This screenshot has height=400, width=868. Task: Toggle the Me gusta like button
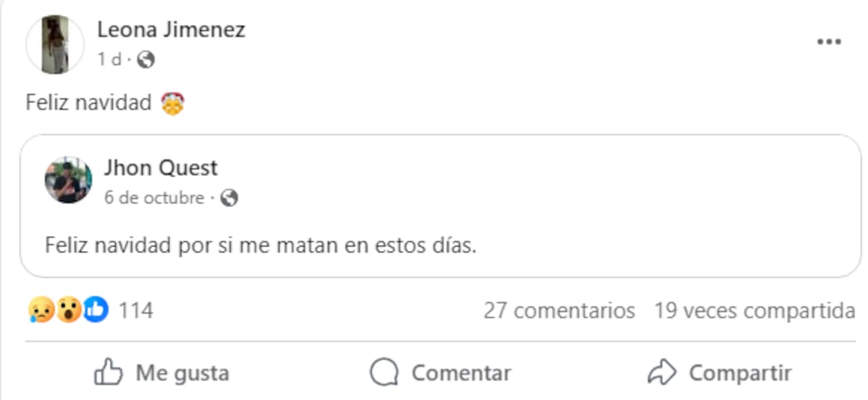coord(162,373)
